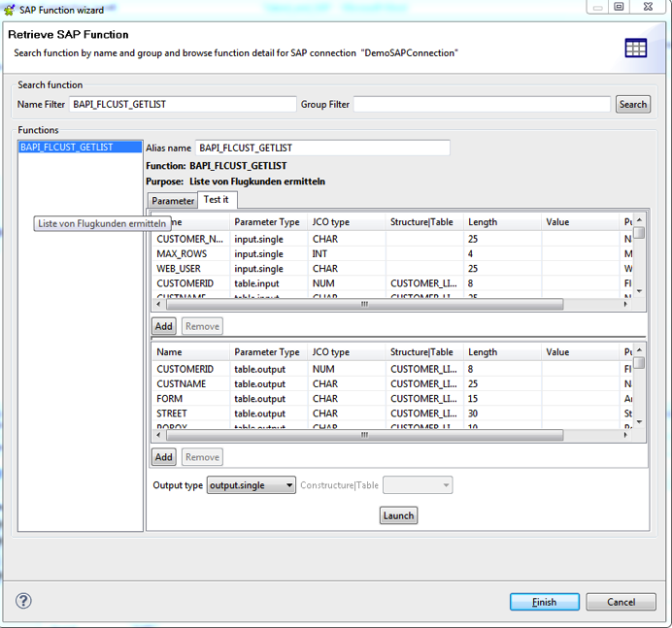
Task: Click Add under the output parameters table
Action: click(164, 457)
